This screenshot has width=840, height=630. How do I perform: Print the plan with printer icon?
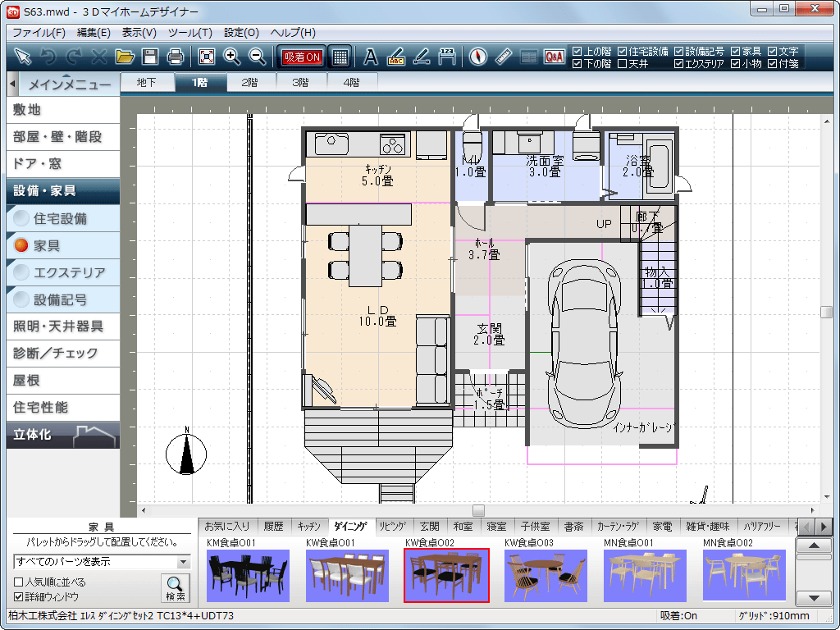tap(176, 57)
